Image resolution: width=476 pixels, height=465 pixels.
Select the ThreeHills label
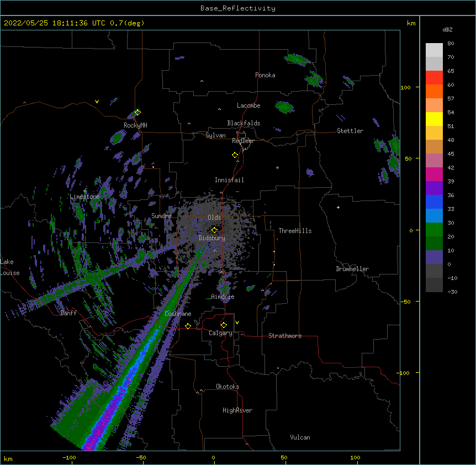pos(295,231)
